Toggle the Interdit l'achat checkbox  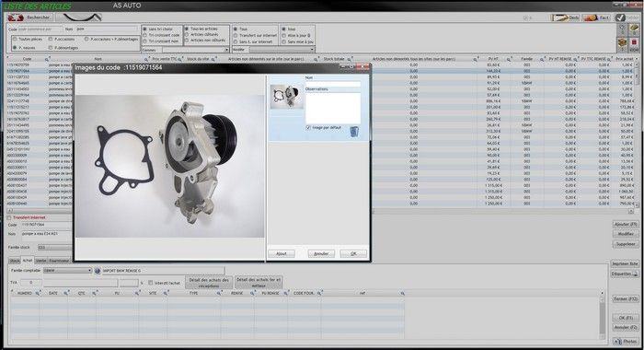150,283
